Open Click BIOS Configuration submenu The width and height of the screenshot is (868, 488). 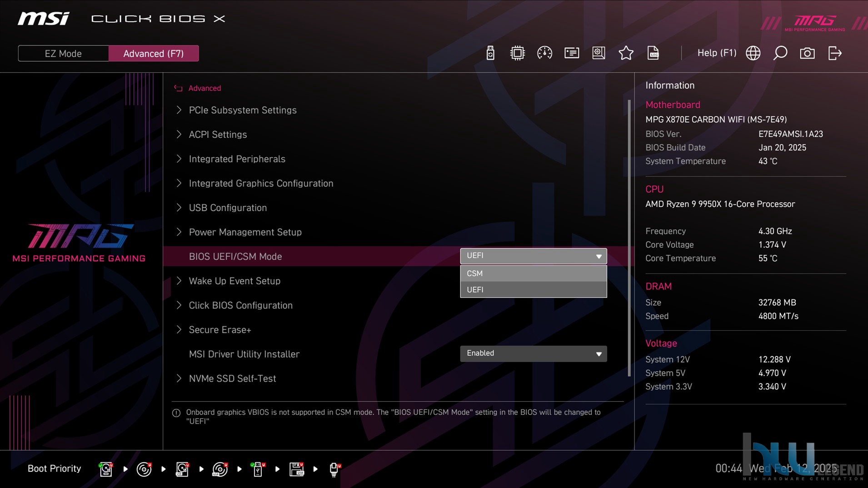pyautogui.click(x=240, y=305)
